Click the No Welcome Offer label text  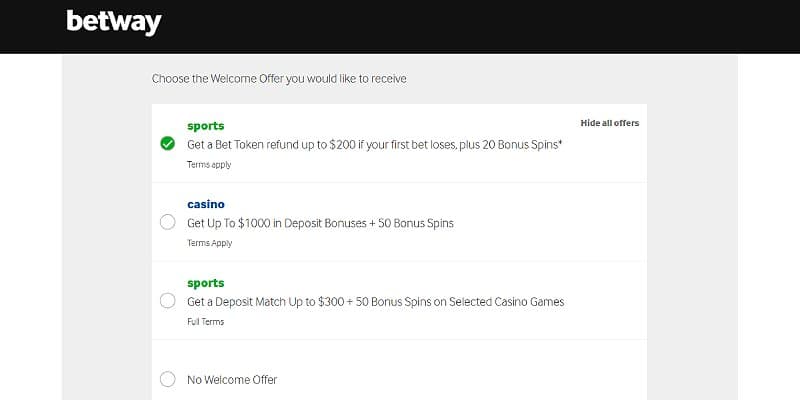click(x=232, y=380)
